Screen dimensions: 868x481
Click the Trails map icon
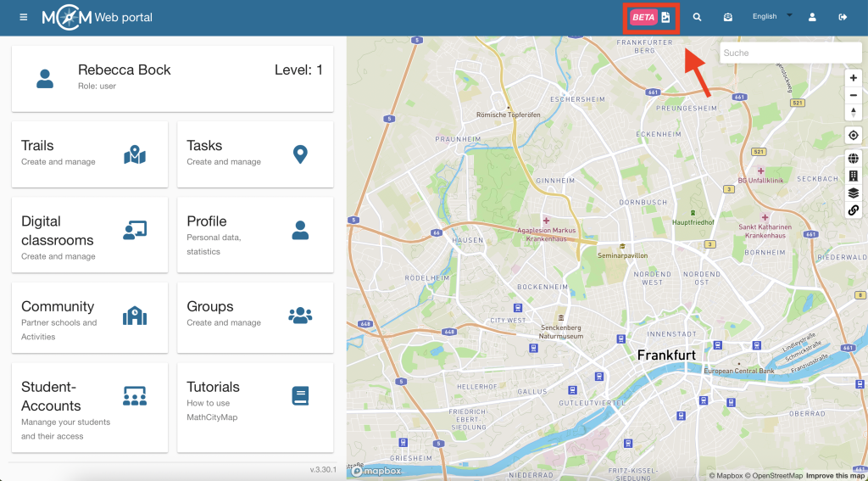(x=135, y=154)
